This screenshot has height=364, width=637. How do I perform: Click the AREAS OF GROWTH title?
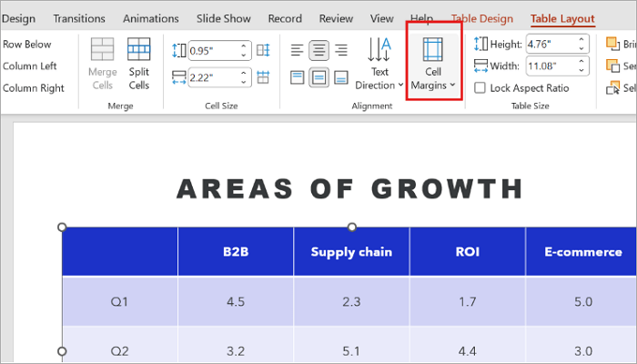(350, 189)
